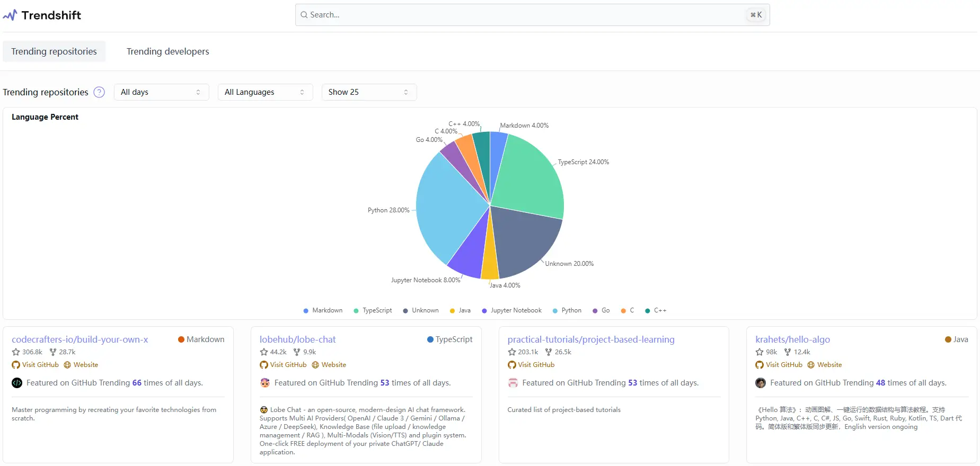The height and width of the screenshot is (466, 980).
Task: Toggle Jupyter Notebook legend entry
Action: (511, 311)
